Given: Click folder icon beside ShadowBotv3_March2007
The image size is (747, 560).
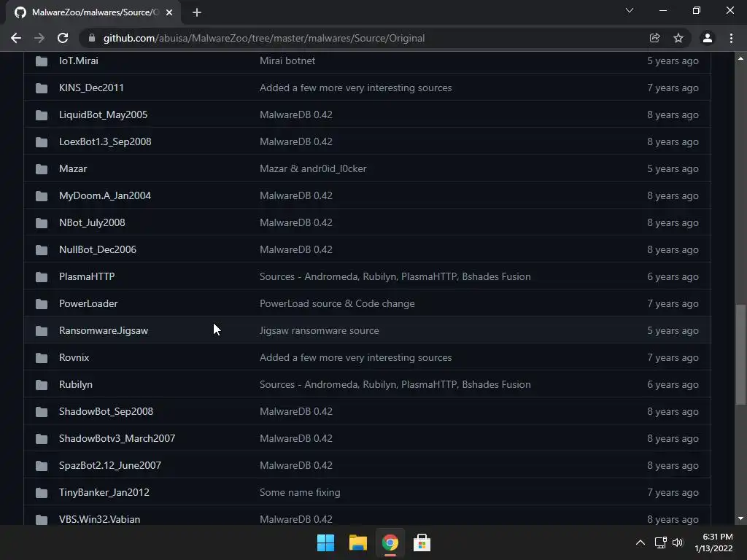Looking at the screenshot, I should (x=42, y=439).
